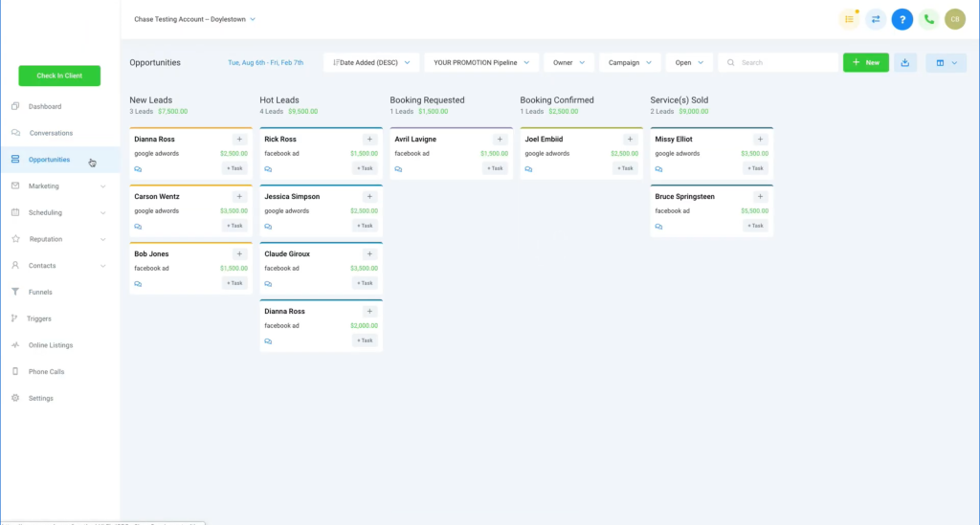This screenshot has height=525, width=980.
Task: Click the blue help question mark icon
Action: 902,19
